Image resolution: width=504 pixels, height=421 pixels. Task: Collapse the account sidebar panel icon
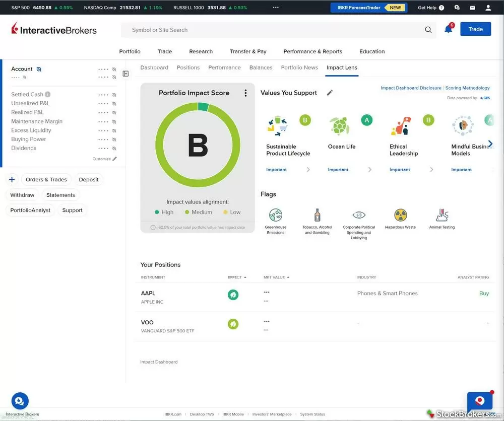pyautogui.click(x=125, y=74)
